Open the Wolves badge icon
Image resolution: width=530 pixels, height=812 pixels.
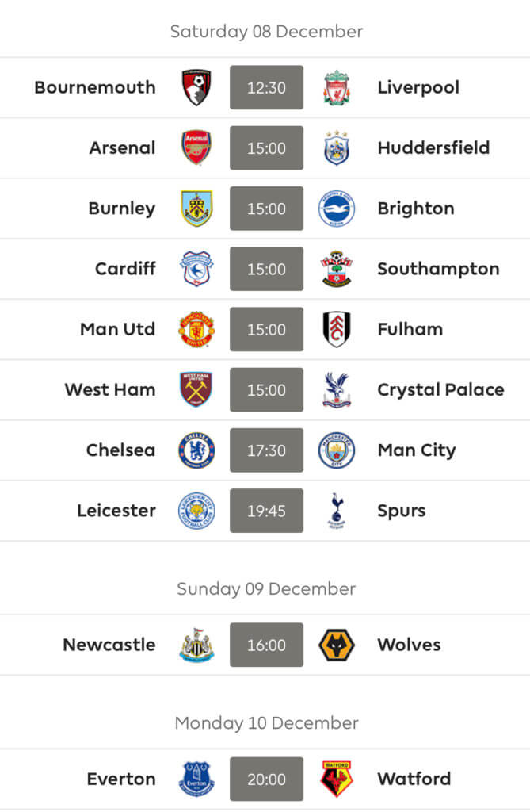337,645
